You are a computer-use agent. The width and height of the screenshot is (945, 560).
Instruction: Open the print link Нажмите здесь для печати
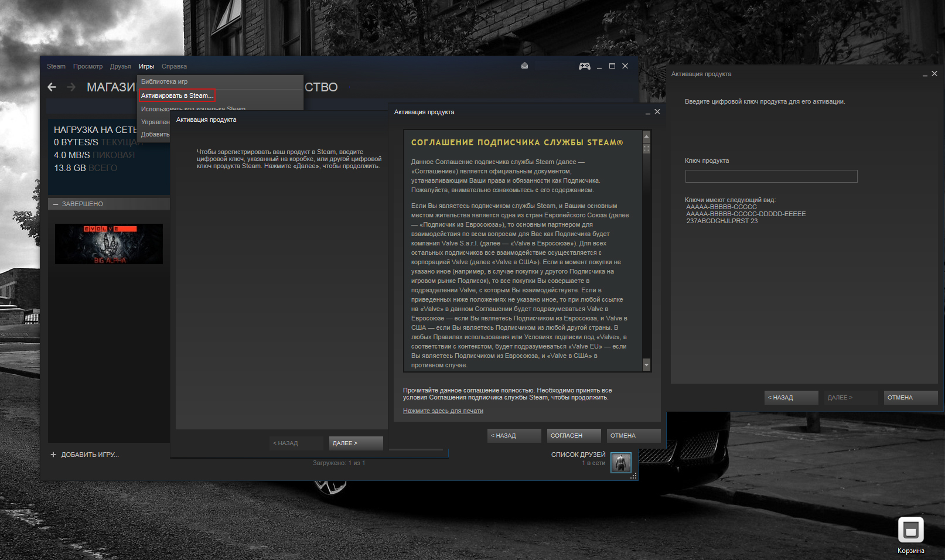[x=443, y=411]
